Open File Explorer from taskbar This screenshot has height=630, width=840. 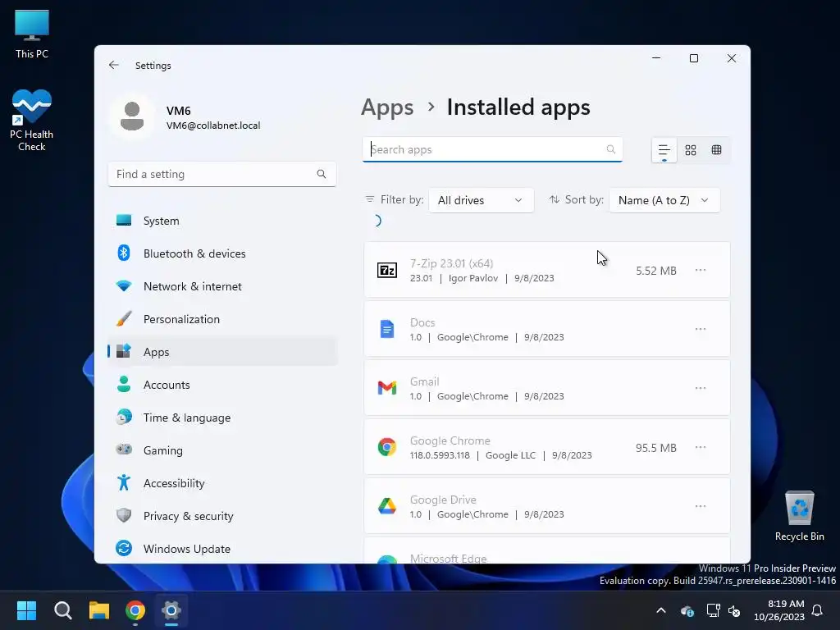pyautogui.click(x=99, y=610)
